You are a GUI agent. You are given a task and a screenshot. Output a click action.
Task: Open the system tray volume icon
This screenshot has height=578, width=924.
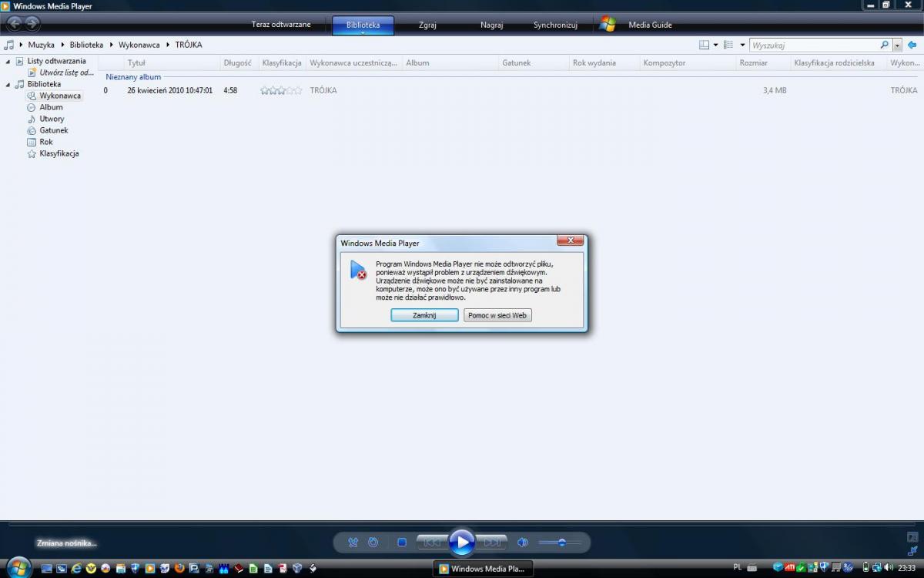(888, 568)
